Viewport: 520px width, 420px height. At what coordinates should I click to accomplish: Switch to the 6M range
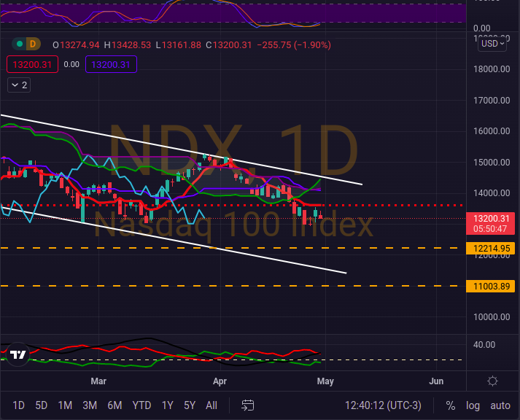[x=115, y=405]
